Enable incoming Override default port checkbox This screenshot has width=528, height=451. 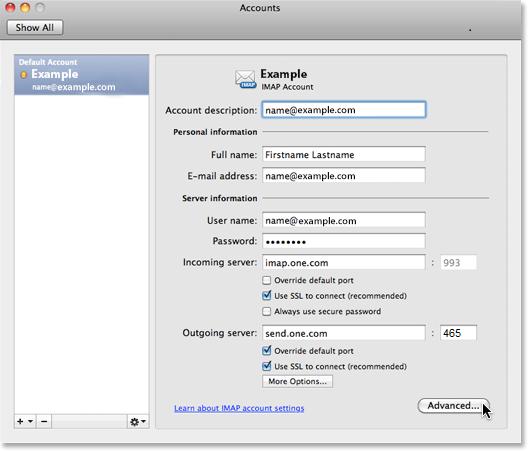click(x=266, y=280)
